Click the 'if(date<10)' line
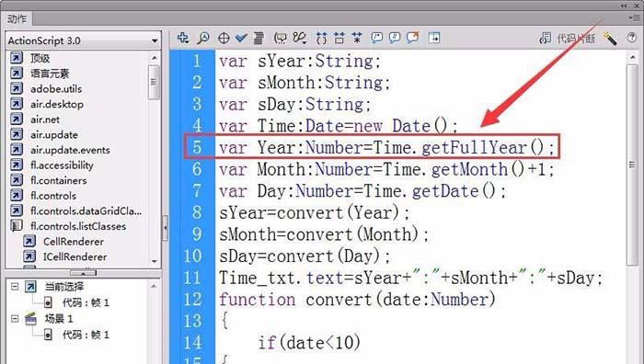Image resolution: width=644 pixels, height=364 pixels. 309,343
